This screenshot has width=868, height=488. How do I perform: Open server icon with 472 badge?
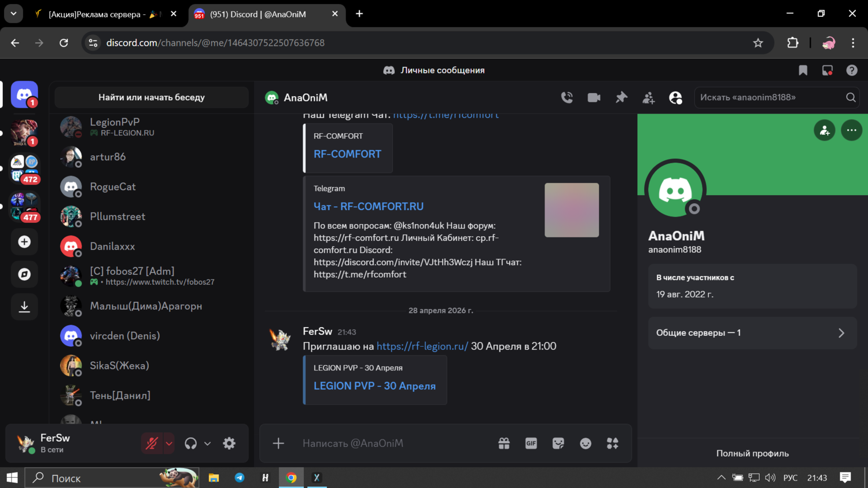click(x=24, y=168)
